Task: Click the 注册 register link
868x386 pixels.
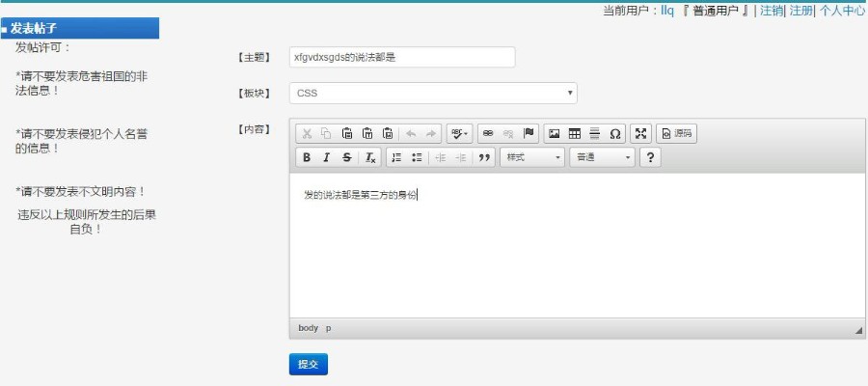Action: [x=800, y=11]
